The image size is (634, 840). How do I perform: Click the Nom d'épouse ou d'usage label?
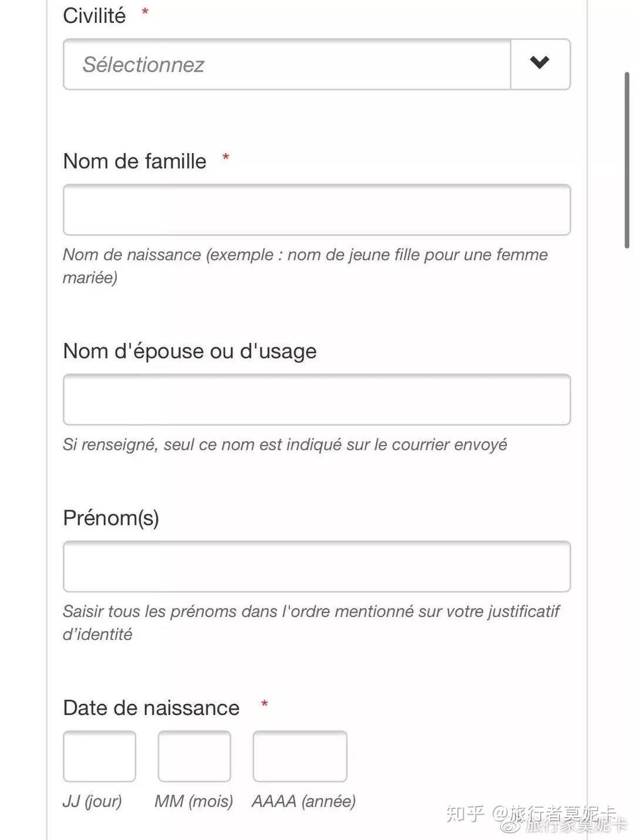(x=190, y=351)
